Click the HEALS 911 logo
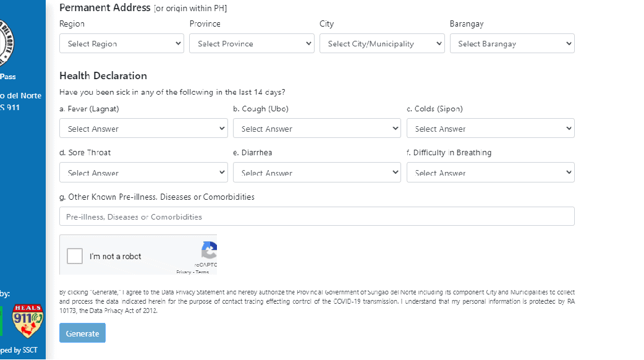The image size is (644, 360). tap(28, 320)
